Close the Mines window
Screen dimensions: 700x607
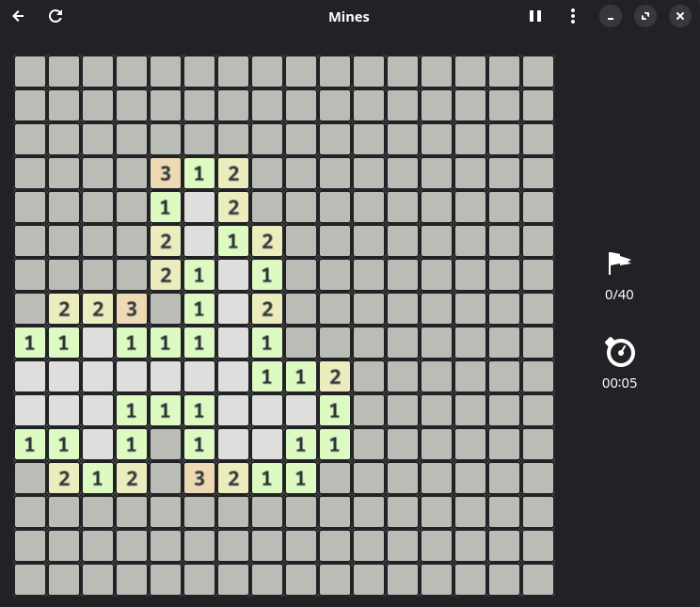click(x=680, y=16)
